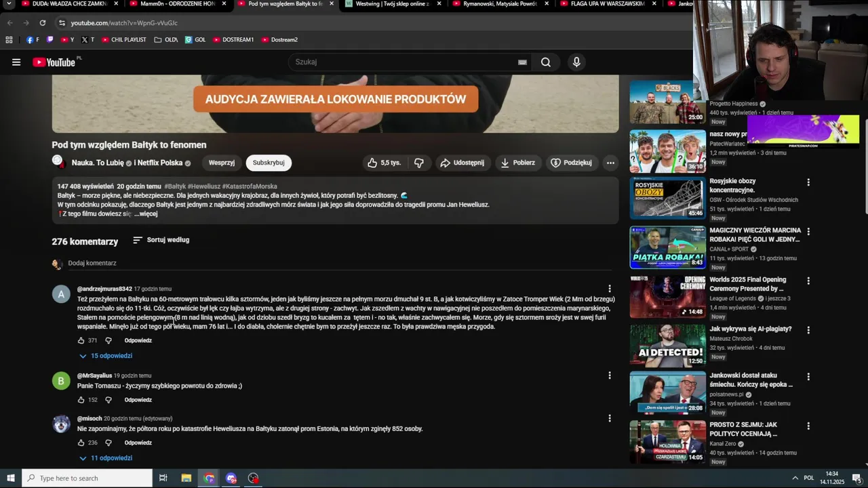The height and width of the screenshot is (488, 868).
Task: Like the comment by misoch
Action: [x=81, y=443]
